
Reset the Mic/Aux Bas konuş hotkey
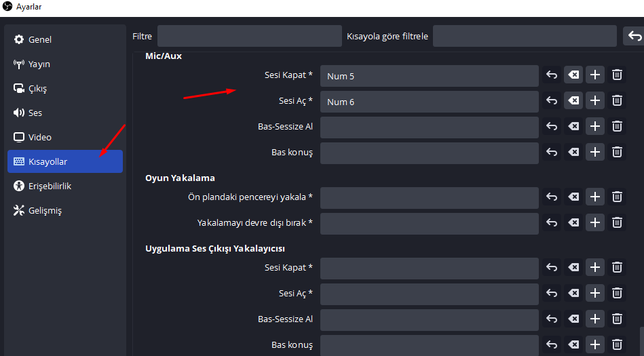tap(552, 152)
